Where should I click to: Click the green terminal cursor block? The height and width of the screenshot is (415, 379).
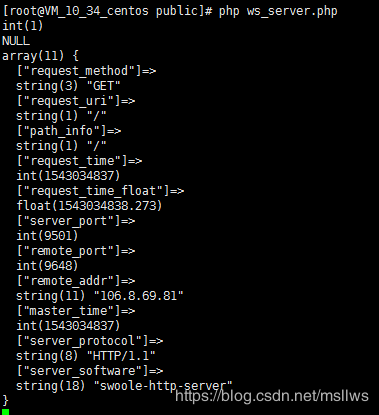pyautogui.click(x=5, y=412)
